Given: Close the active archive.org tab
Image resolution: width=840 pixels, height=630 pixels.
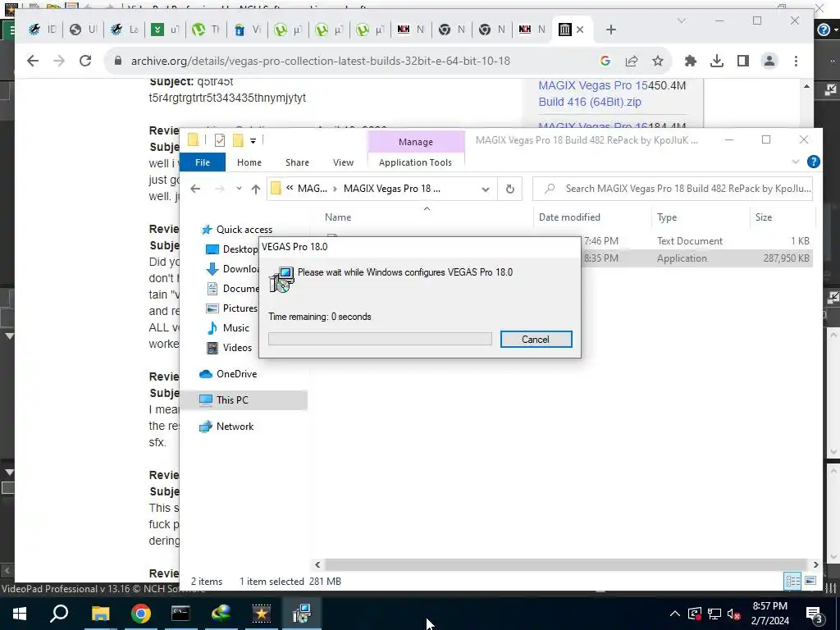Looking at the screenshot, I should 580,30.
